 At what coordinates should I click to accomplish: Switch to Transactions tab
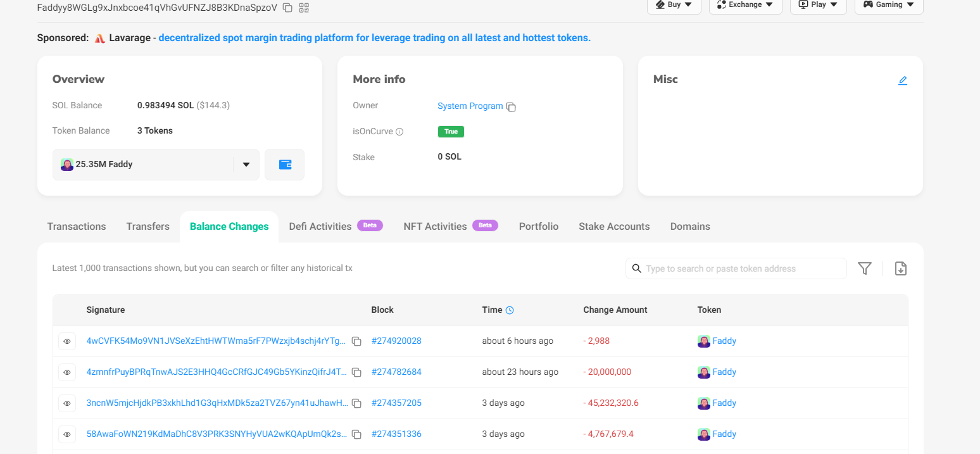click(x=77, y=227)
